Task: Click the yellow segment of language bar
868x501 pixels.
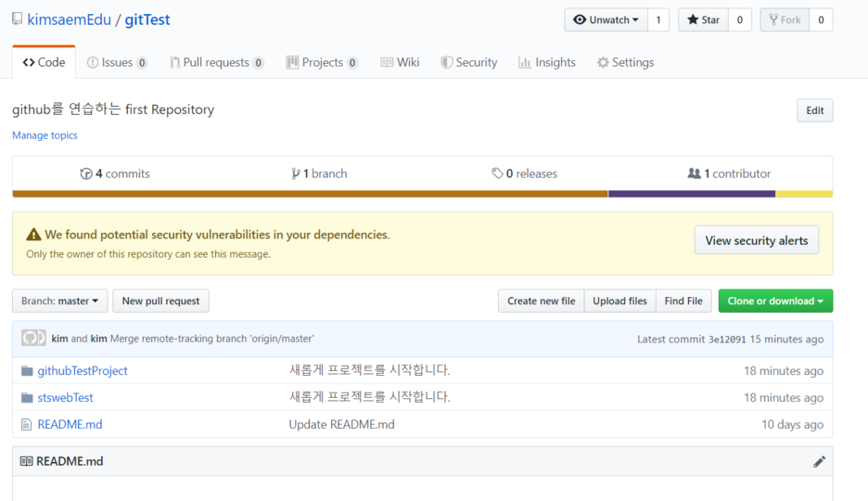Action: pyautogui.click(x=804, y=194)
